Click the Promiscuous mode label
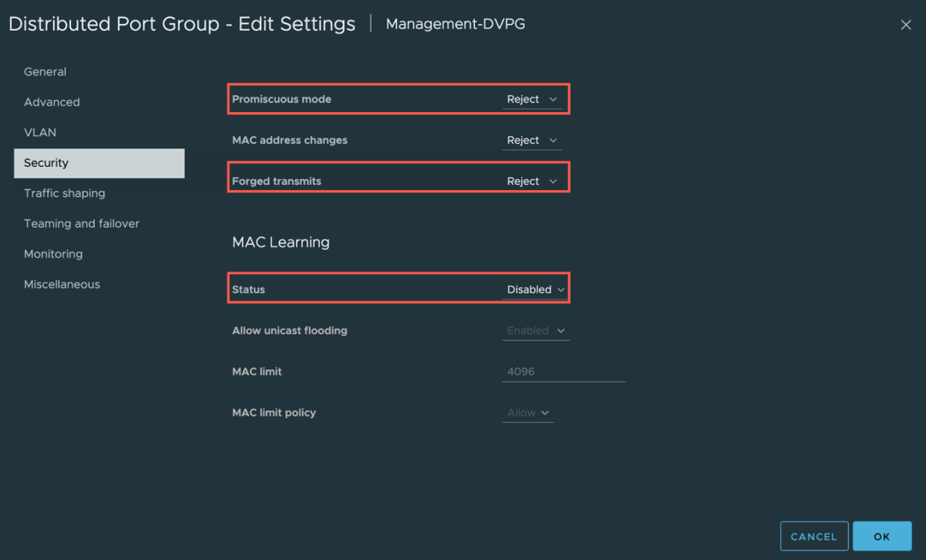 pos(282,99)
